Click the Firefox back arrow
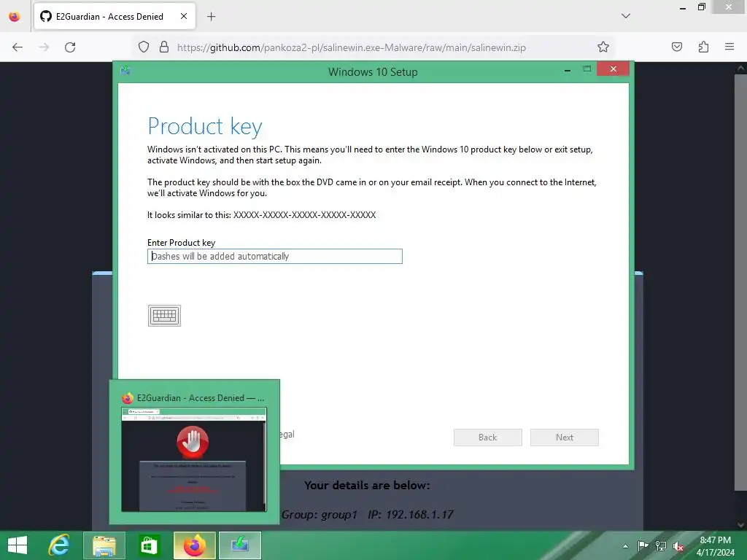The width and height of the screenshot is (747, 560). 18,47
